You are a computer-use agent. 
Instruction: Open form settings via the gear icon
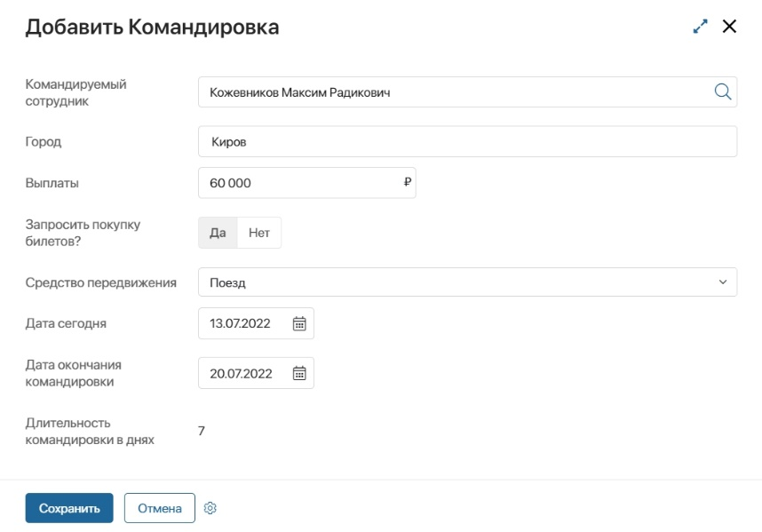210,508
